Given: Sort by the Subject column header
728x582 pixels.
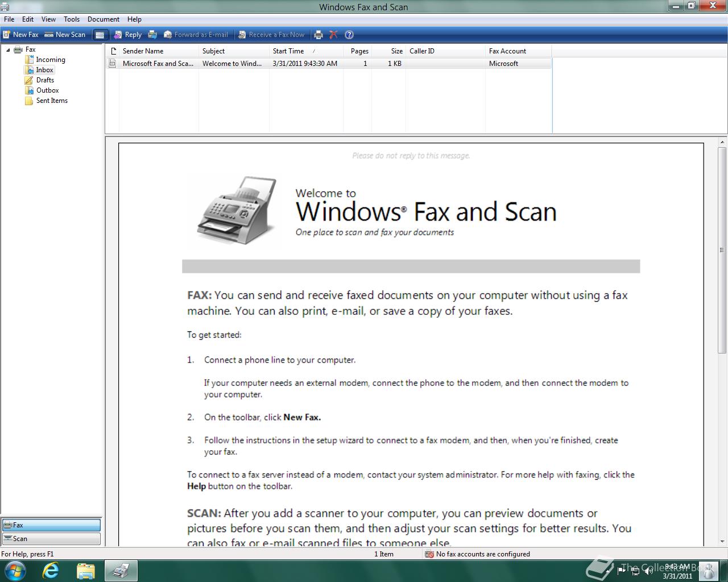Looking at the screenshot, I should pyautogui.click(x=234, y=51).
